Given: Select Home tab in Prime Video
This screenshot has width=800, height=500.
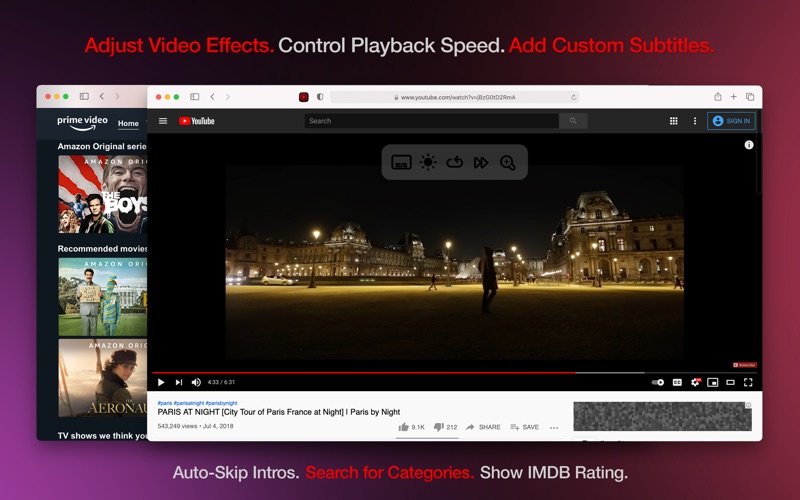Looking at the screenshot, I should click(x=128, y=123).
